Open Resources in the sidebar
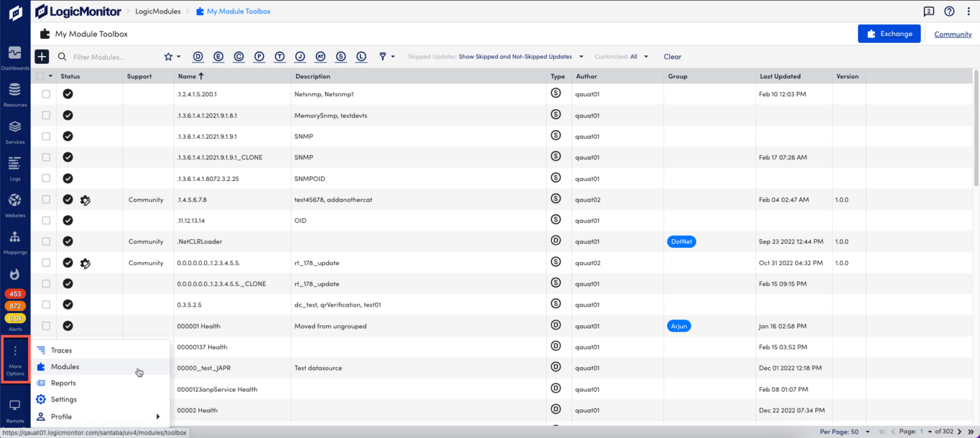This screenshot has width=980, height=438. (x=15, y=93)
